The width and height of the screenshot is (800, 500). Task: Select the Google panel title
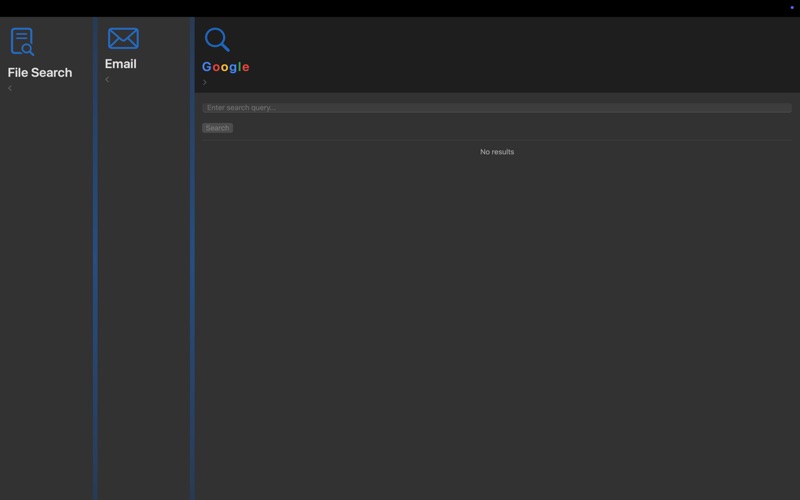coord(226,67)
